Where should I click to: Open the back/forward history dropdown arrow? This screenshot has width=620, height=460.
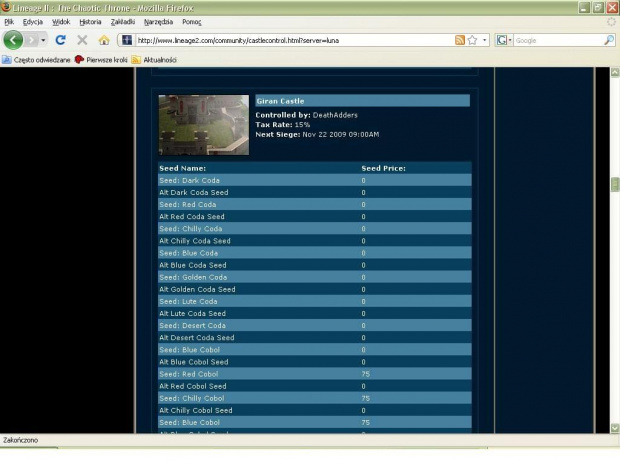43,40
